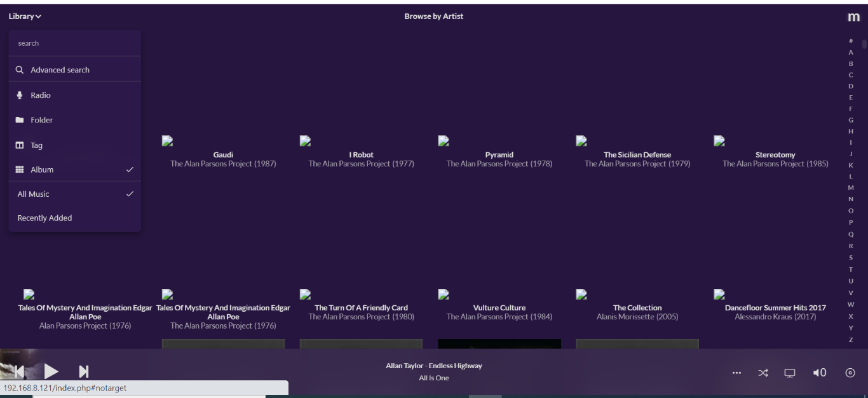Jump to letter X in index

pyautogui.click(x=851, y=316)
